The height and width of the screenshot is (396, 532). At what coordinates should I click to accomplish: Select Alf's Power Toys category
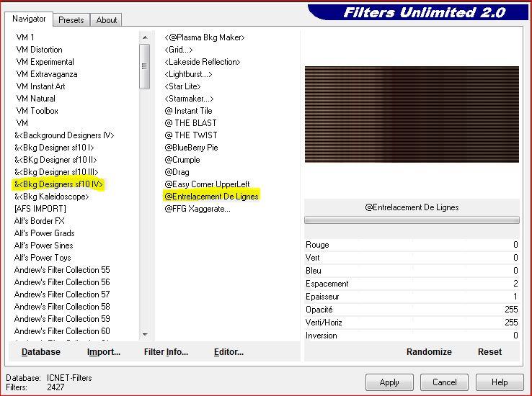[43, 258]
